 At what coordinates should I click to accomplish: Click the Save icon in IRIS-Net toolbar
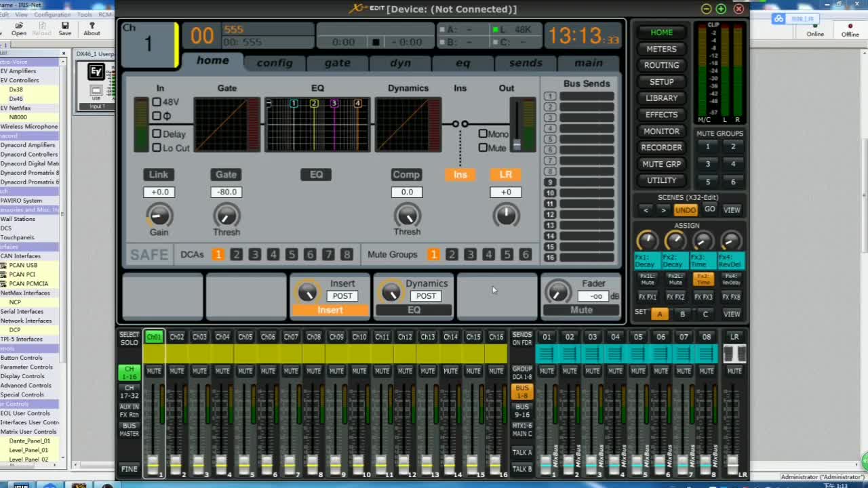point(64,28)
